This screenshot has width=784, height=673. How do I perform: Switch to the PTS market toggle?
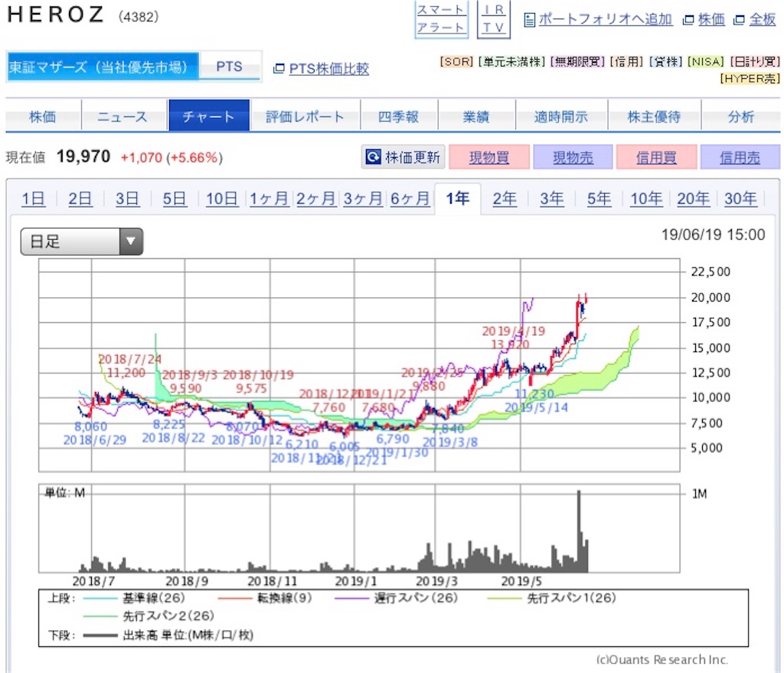pyautogui.click(x=230, y=67)
